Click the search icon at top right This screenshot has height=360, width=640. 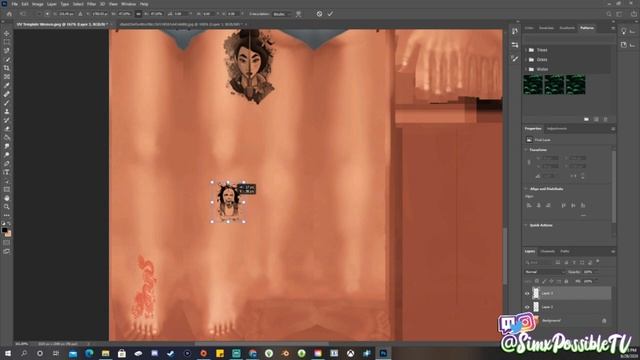click(609, 14)
